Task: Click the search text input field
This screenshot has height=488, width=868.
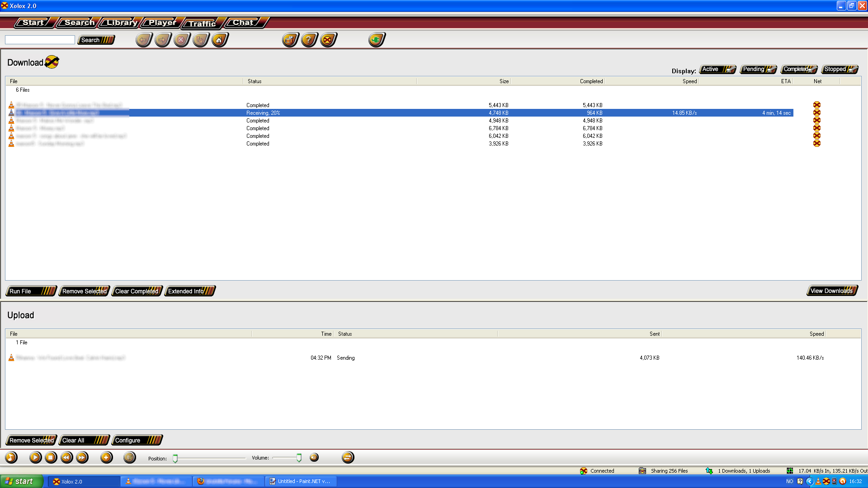Action: 40,40
